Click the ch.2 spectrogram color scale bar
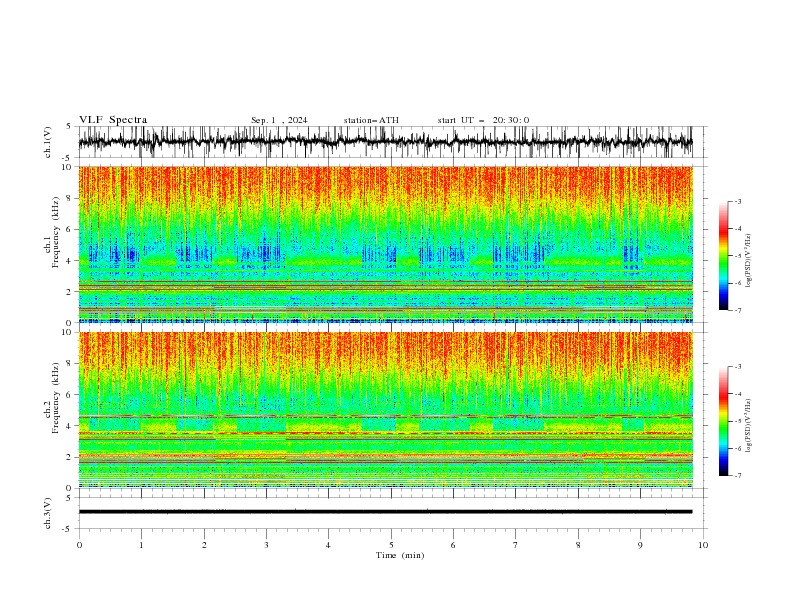 [x=723, y=421]
